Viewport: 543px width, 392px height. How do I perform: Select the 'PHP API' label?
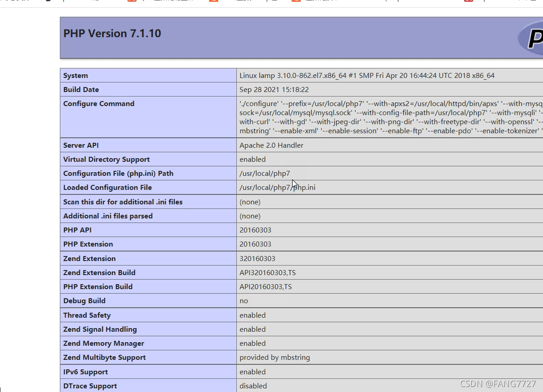pos(77,230)
